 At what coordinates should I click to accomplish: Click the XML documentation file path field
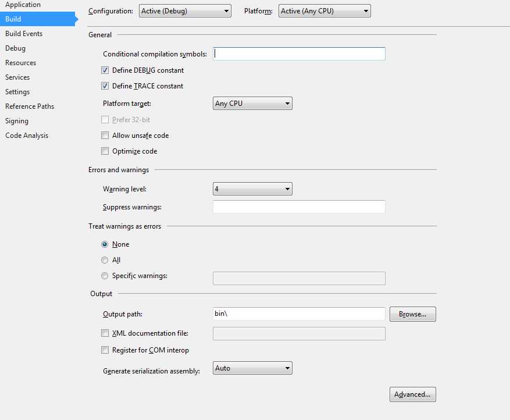coord(299,334)
